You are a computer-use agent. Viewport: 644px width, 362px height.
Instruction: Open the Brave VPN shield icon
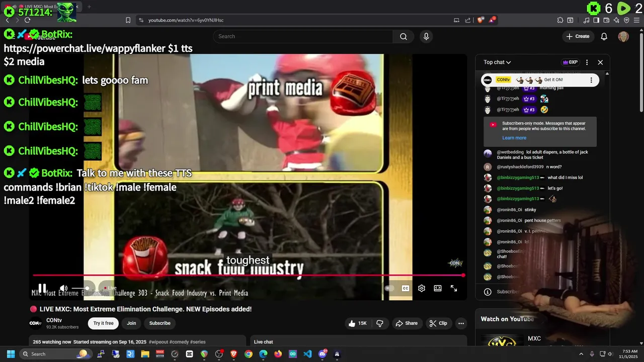tap(626, 20)
